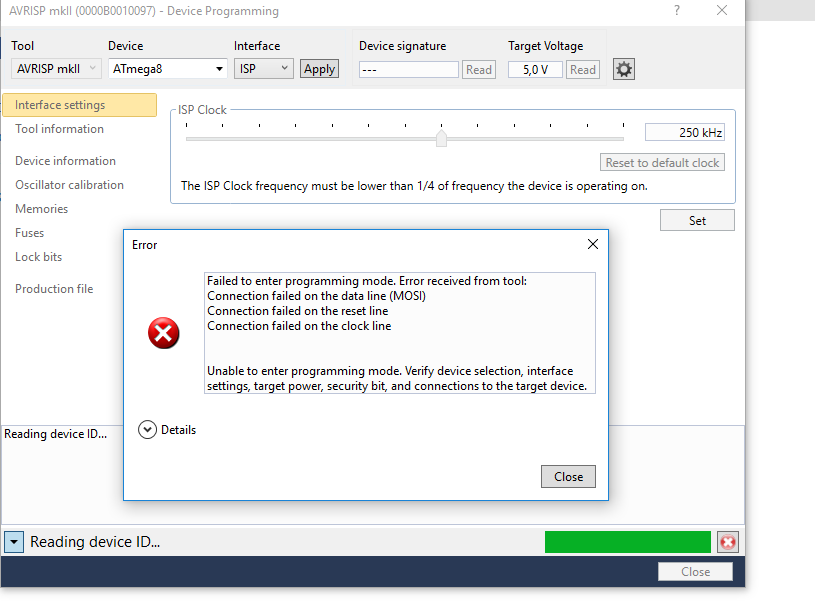Click Close button in the Error dialog
This screenshot has height=612, width=815.
[568, 477]
